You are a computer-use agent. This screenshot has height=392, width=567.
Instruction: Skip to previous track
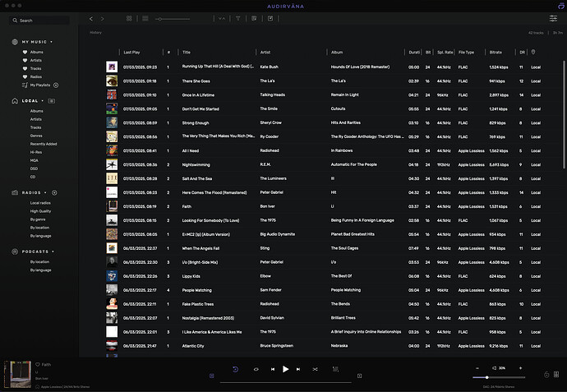[273, 369]
